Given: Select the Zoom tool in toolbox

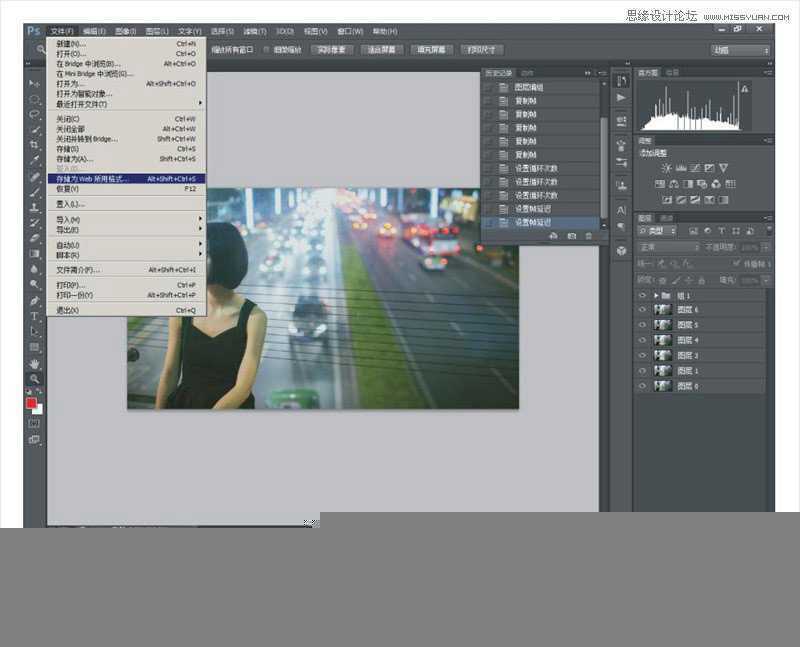Looking at the screenshot, I should point(34,379).
